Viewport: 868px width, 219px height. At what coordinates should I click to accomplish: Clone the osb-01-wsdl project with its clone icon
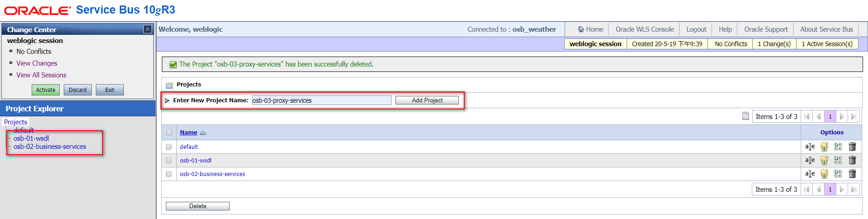838,160
